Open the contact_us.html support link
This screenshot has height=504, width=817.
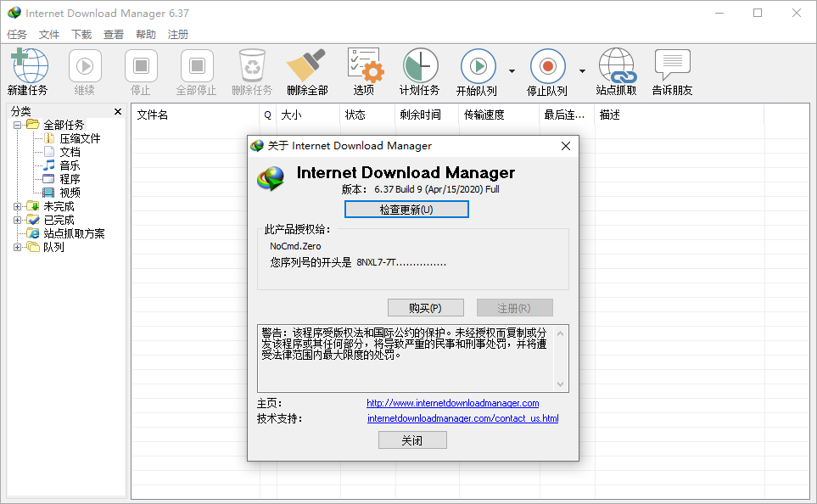[462, 418]
